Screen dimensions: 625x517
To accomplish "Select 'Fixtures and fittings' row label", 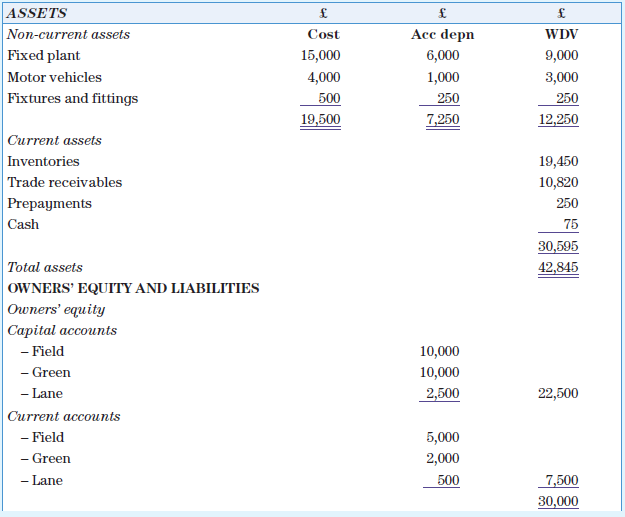I will 73,98.
